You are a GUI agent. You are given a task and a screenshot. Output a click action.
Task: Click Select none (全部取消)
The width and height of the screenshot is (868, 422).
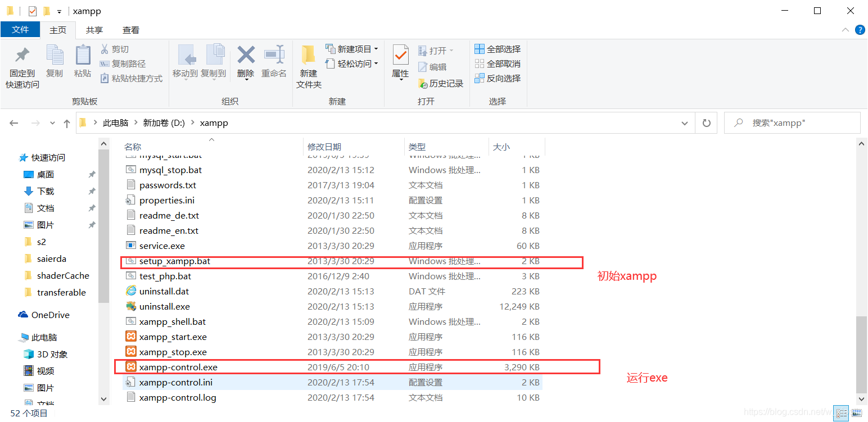click(498, 63)
